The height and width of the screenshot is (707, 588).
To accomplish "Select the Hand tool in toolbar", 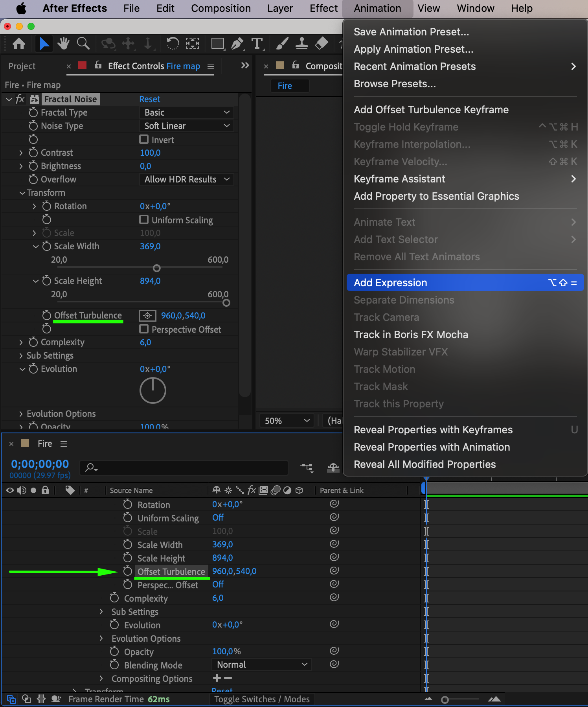I will [63, 43].
